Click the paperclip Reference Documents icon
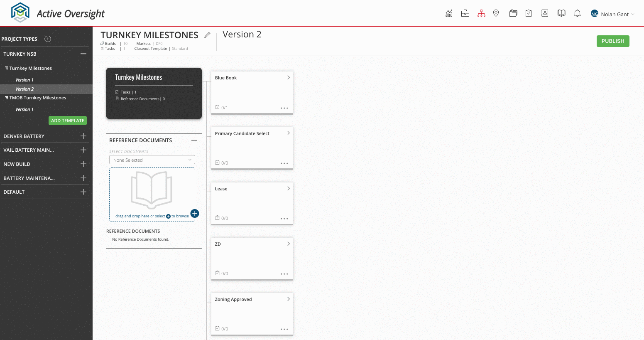 (117, 99)
